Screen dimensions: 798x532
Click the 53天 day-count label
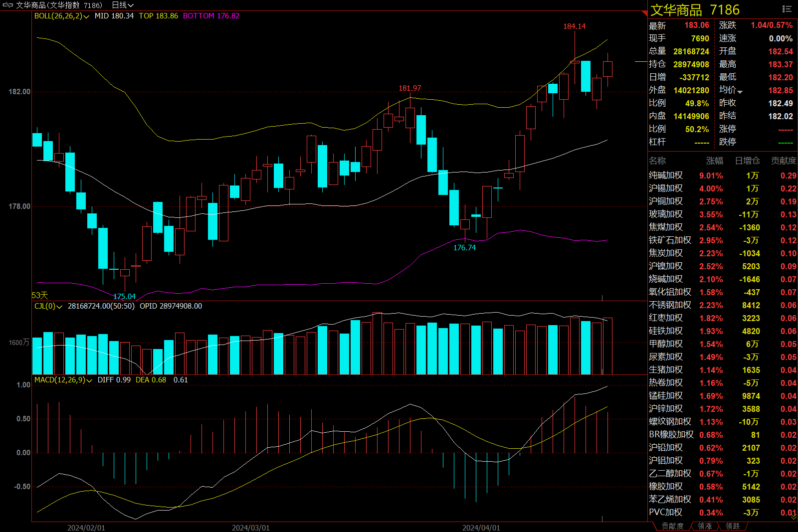(40, 296)
